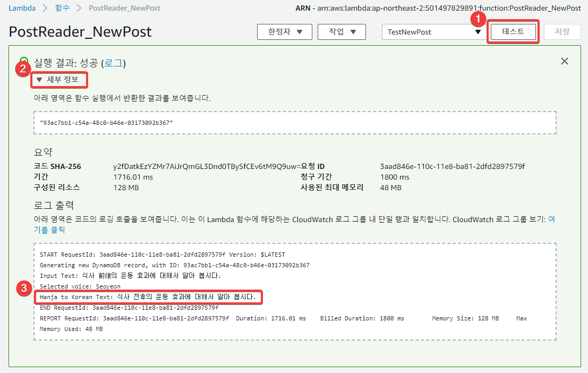Viewport: 588px width, 373px height.
Task: Click the 요약 summary heading
Action: (x=43, y=152)
